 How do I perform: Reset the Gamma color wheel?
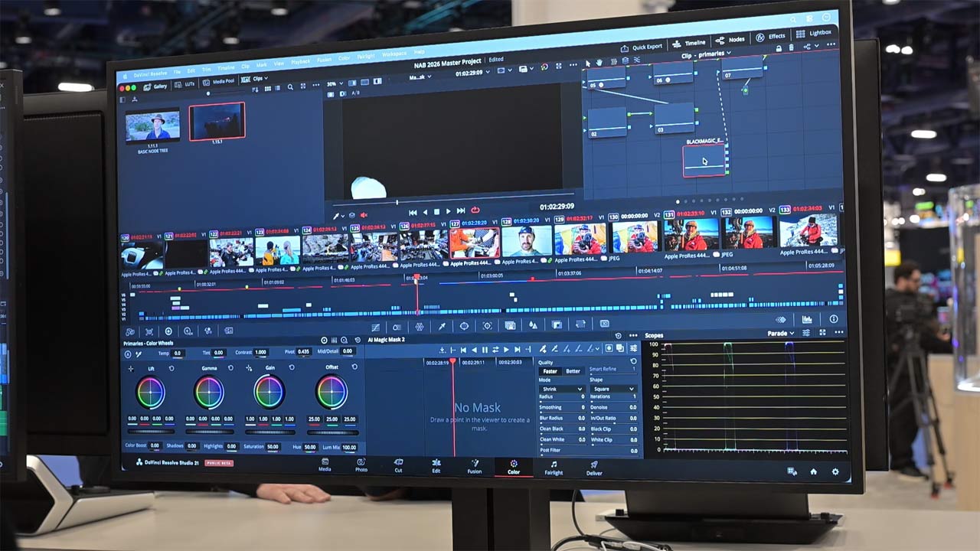(x=231, y=368)
